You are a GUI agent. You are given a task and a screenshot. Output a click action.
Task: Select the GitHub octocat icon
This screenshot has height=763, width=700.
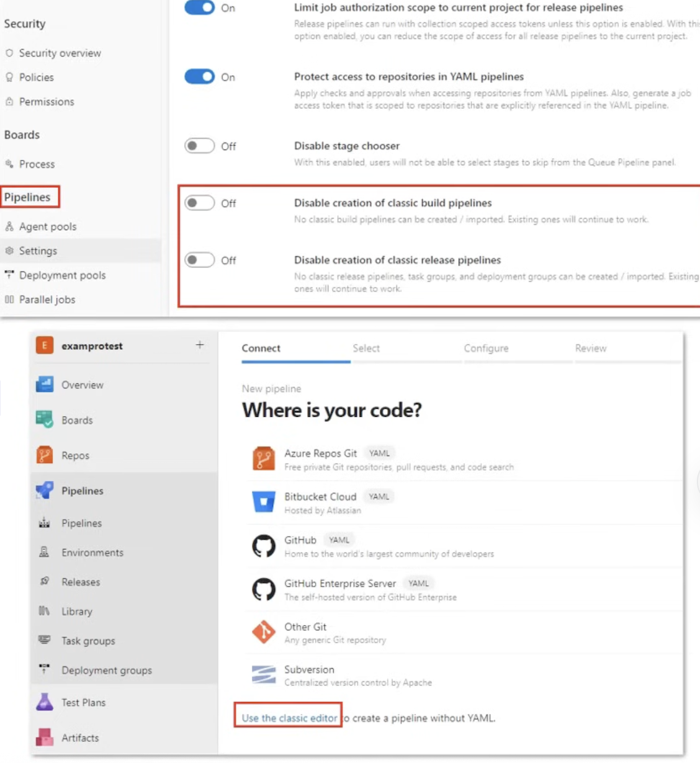click(x=264, y=546)
